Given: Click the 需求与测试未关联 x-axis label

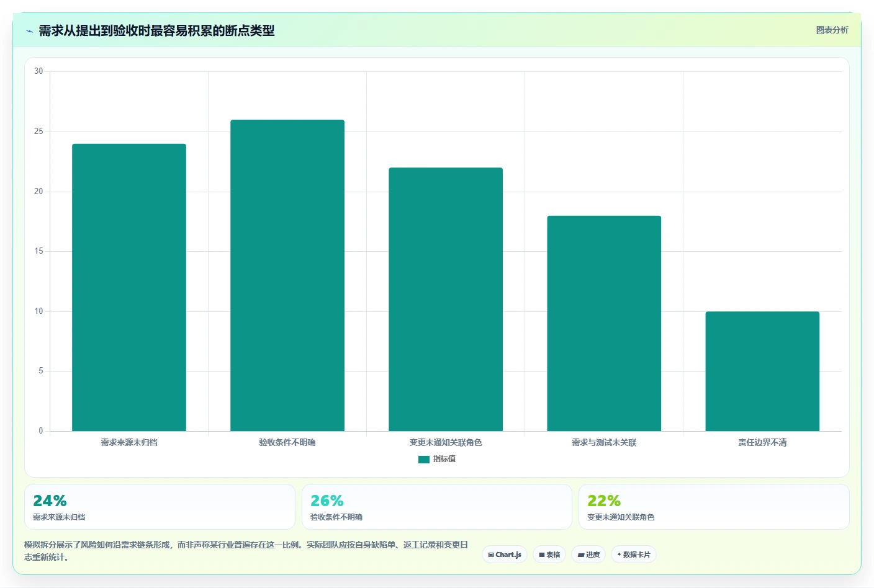Looking at the screenshot, I should 604,442.
